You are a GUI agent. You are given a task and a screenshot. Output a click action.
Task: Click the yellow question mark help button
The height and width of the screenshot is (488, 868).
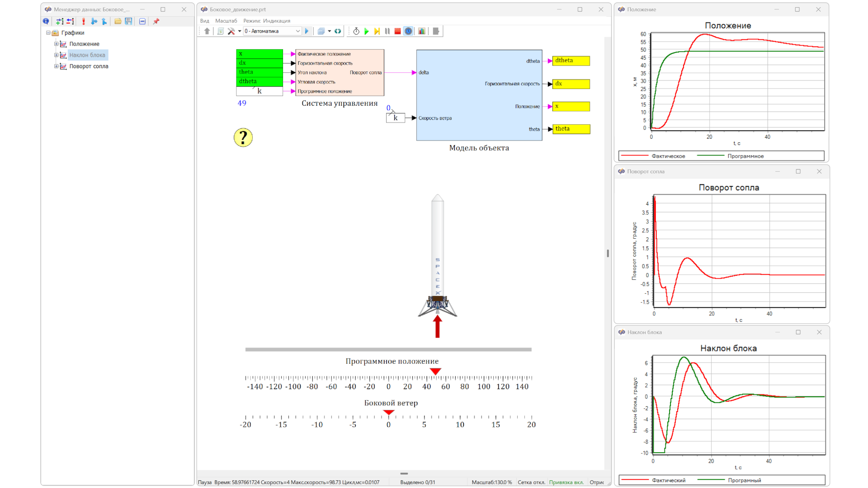point(243,137)
